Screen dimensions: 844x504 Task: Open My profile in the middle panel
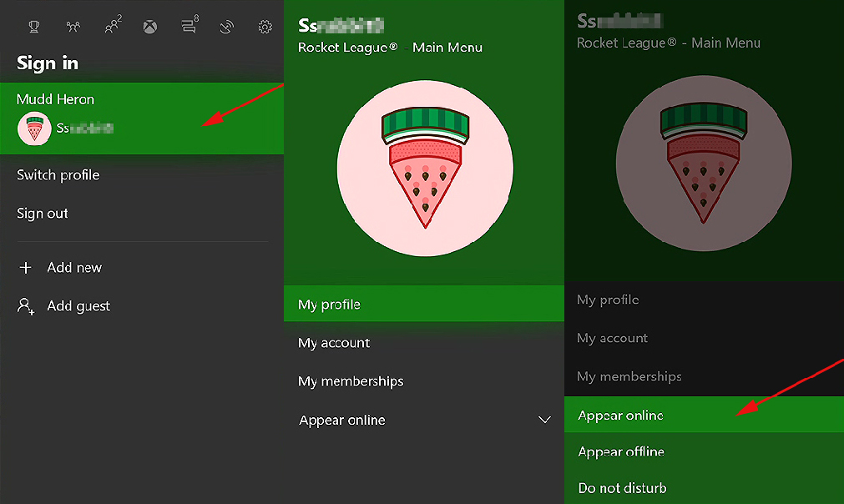423,304
